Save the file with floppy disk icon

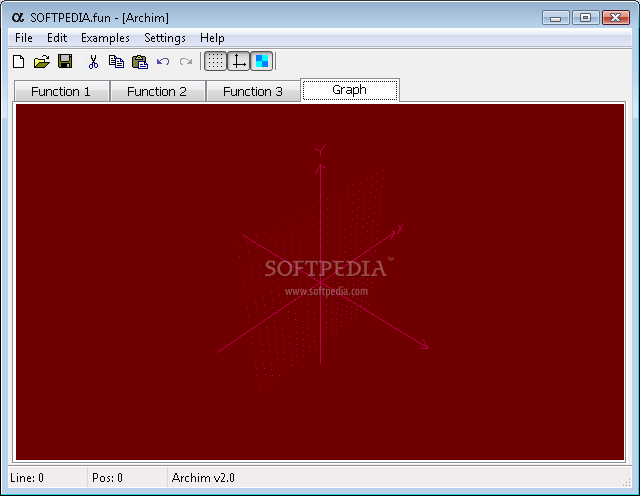click(x=65, y=62)
